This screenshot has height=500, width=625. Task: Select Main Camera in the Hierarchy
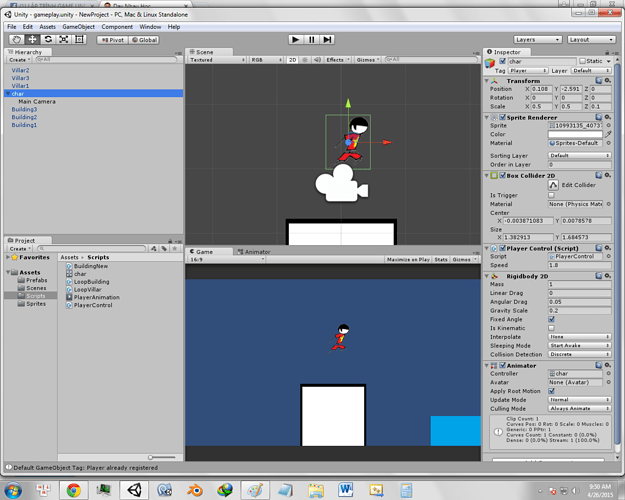click(37, 102)
